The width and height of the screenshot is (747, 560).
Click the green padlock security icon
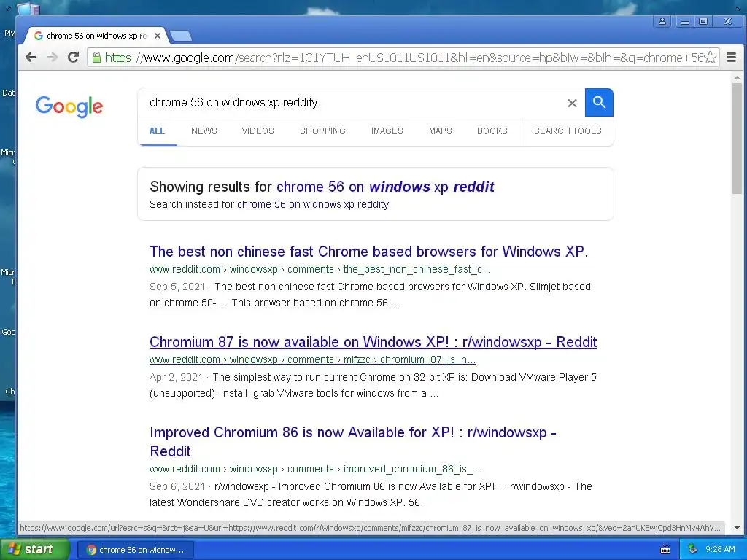[96, 58]
